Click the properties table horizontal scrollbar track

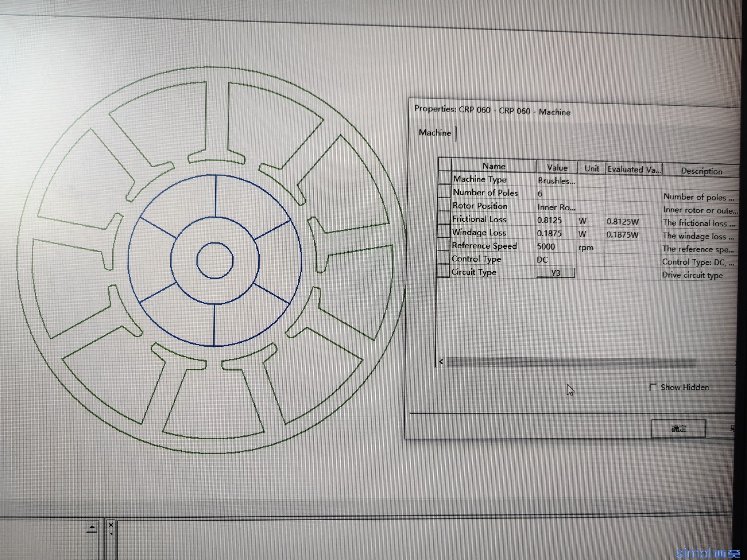[571, 362]
